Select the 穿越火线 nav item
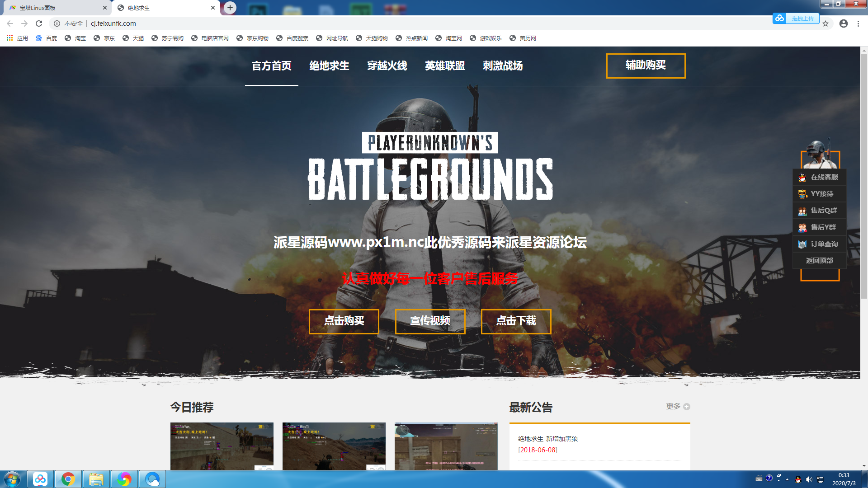Screen dimensions: 868x488 point(387,66)
